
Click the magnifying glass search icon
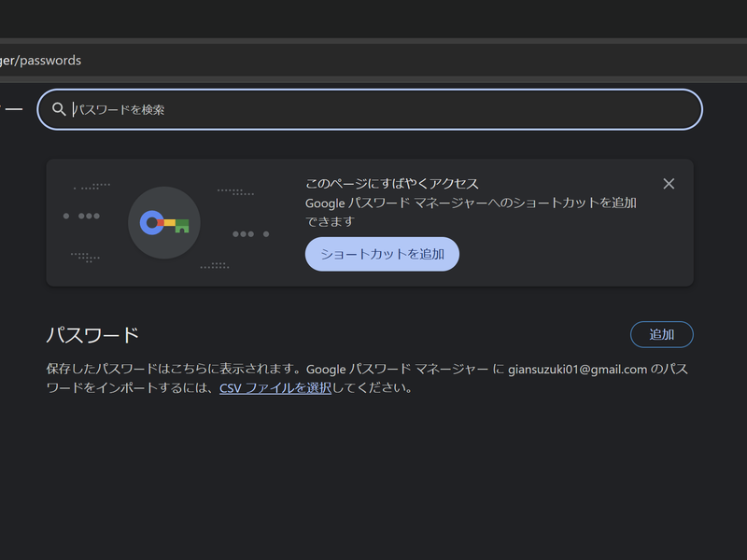(59, 109)
